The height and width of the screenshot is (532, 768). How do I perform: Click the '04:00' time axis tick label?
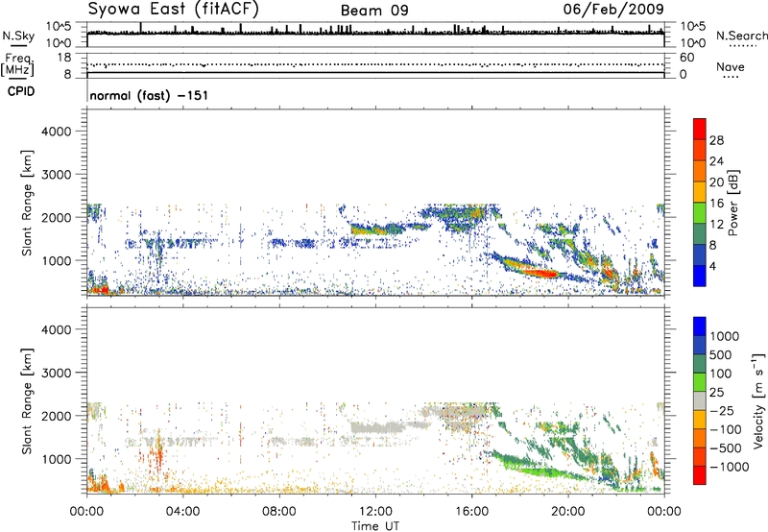182,512
